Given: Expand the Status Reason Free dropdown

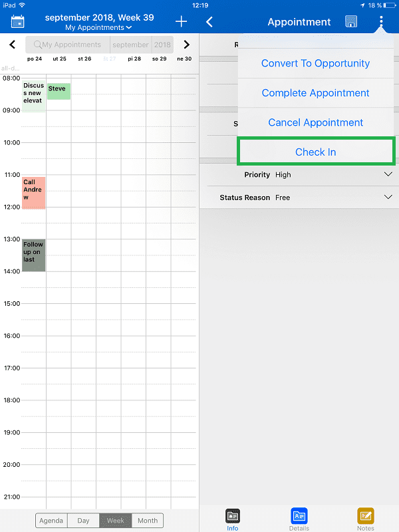Looking at the screenshot, I should (388, 198).
